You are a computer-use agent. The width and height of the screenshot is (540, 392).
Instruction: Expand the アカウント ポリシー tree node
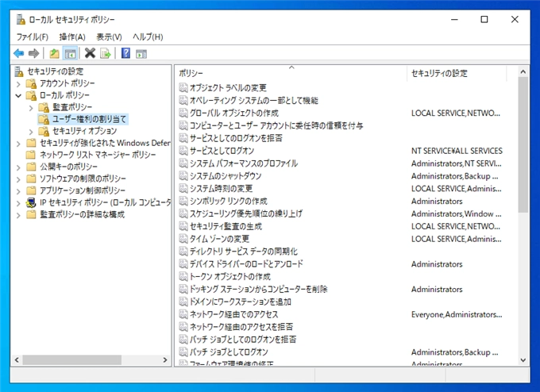(x=18, y=83)
